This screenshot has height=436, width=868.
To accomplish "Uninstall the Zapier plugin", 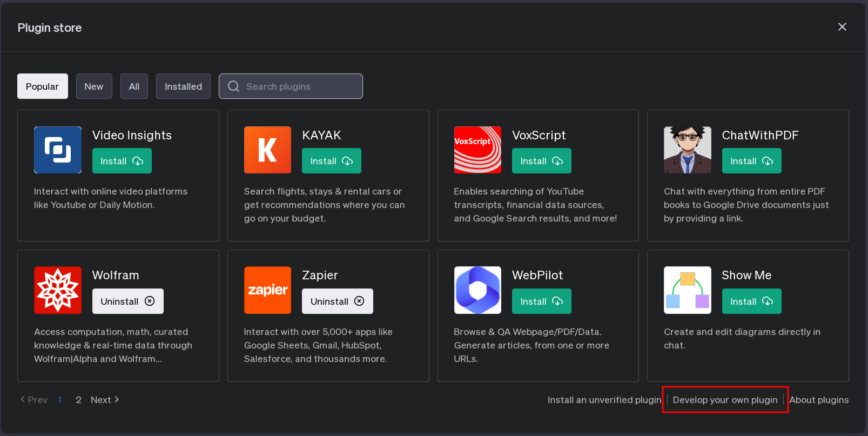I will point(337,301).
